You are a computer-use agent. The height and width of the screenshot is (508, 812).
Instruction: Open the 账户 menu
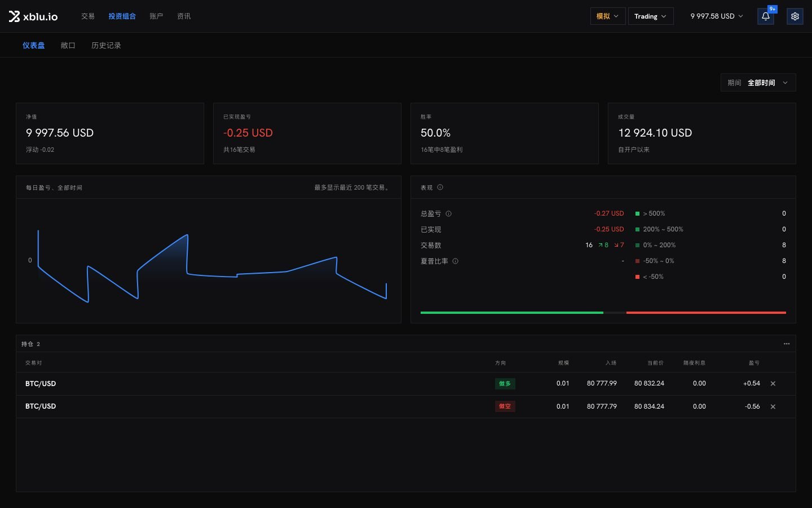[x=156, y=16]
